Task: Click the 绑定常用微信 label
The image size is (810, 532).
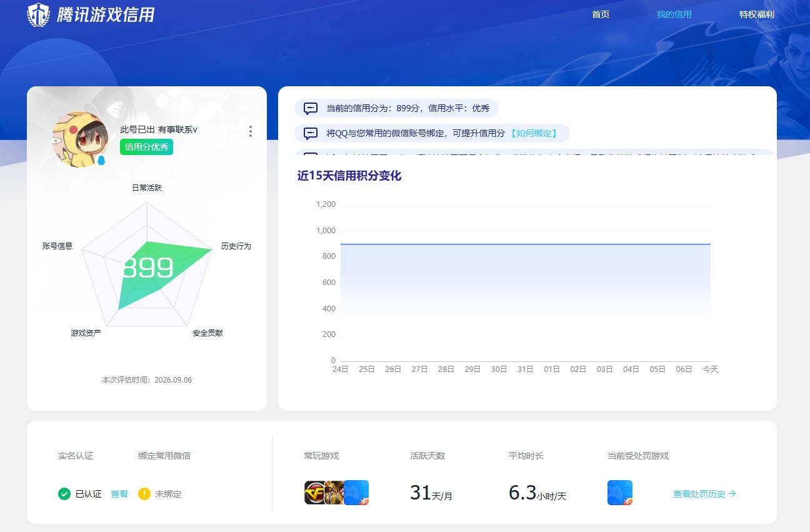Action: 164,456
